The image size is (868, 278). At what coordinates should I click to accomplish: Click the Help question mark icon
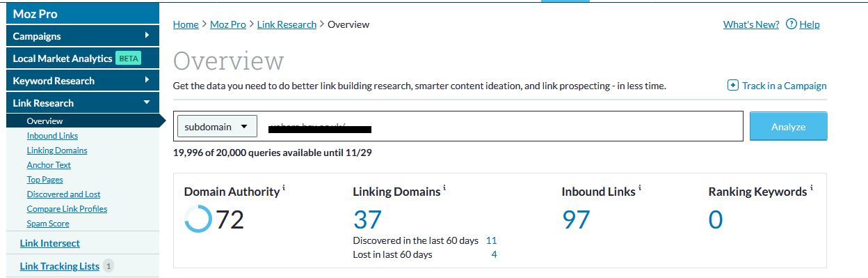pyautogui.click(x=791, y=24)
